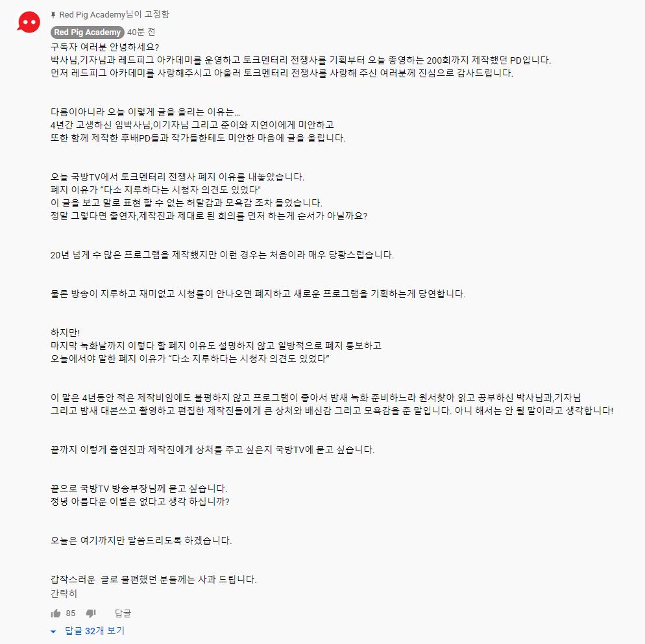This screenshot has width=645, height=644.
Task: Expand replies using the blue arrow
Action: click(53, 632)
